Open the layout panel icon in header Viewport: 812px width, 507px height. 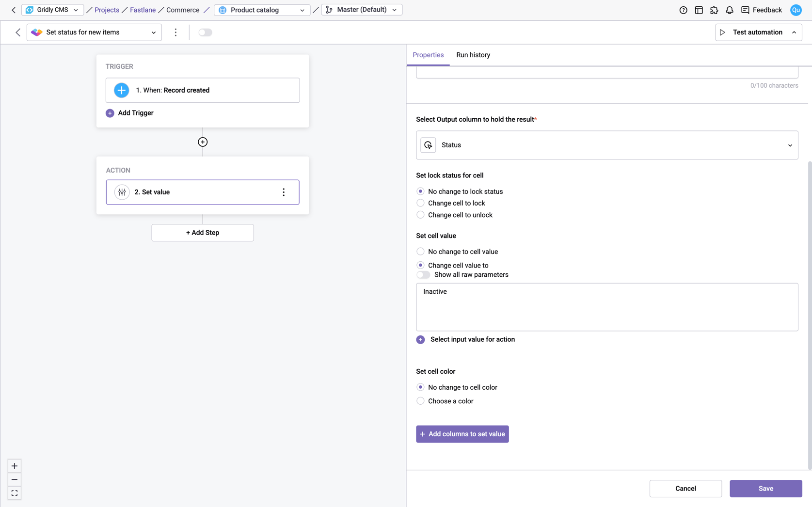[699, 10]
